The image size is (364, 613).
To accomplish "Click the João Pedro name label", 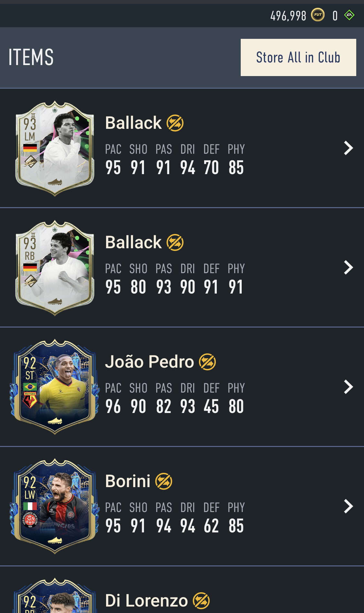I will [x=149, y=362].
